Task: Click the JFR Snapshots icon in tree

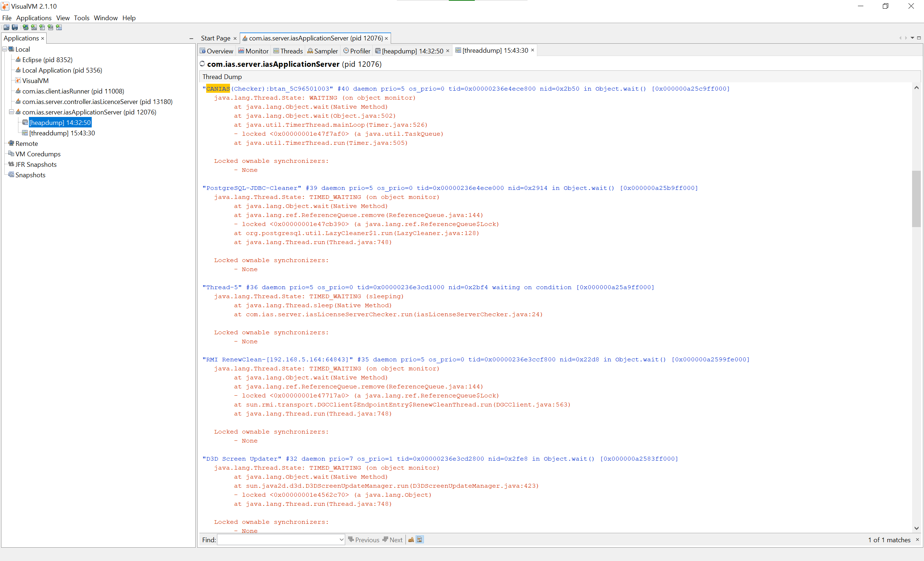Action: [x=11, y=164]
